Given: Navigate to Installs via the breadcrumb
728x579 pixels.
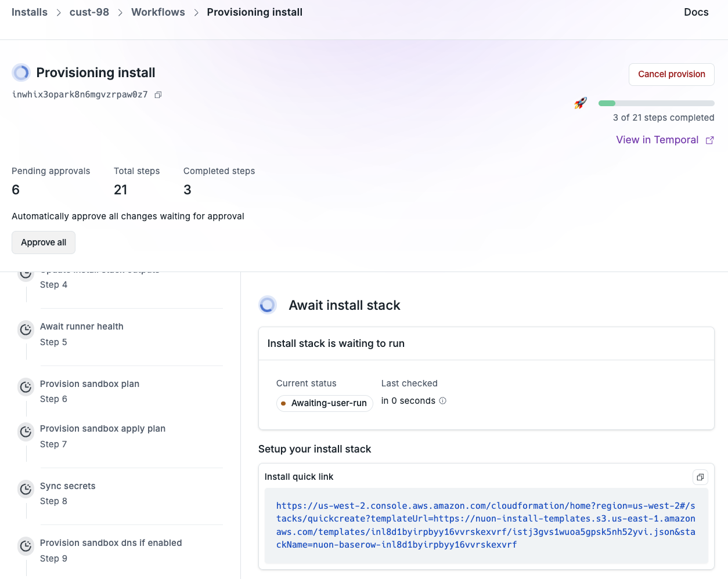Looking at the screenshot, I should click(29, 12).
